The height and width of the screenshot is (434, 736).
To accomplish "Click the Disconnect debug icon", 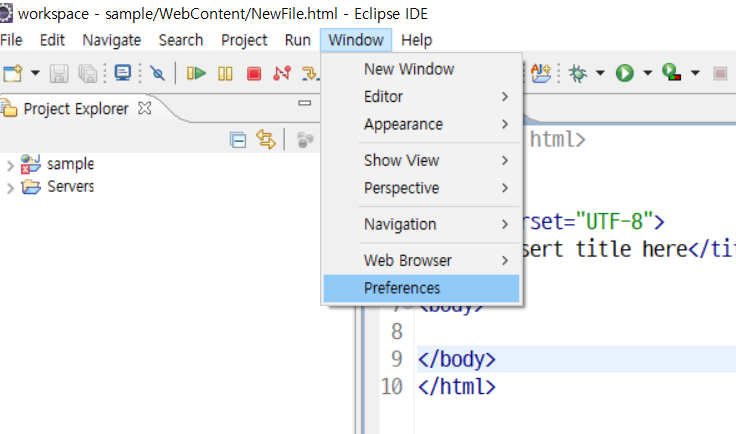I will 282,73.
